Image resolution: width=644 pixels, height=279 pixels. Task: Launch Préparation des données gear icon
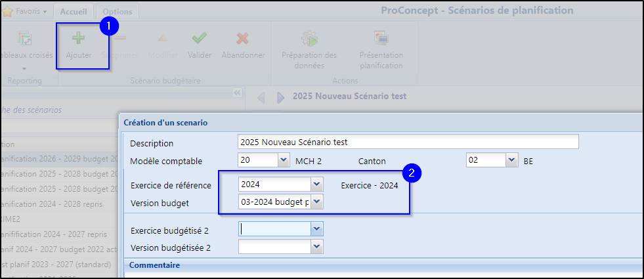(309, 39)
